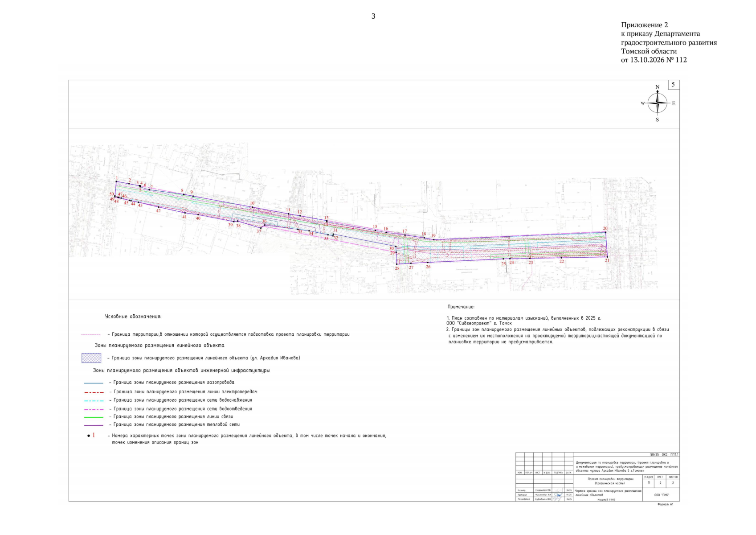Click legend text 'Номера характерных точек зоны'
The width and height of the screenshot is (756, 535).
(149, 436)
